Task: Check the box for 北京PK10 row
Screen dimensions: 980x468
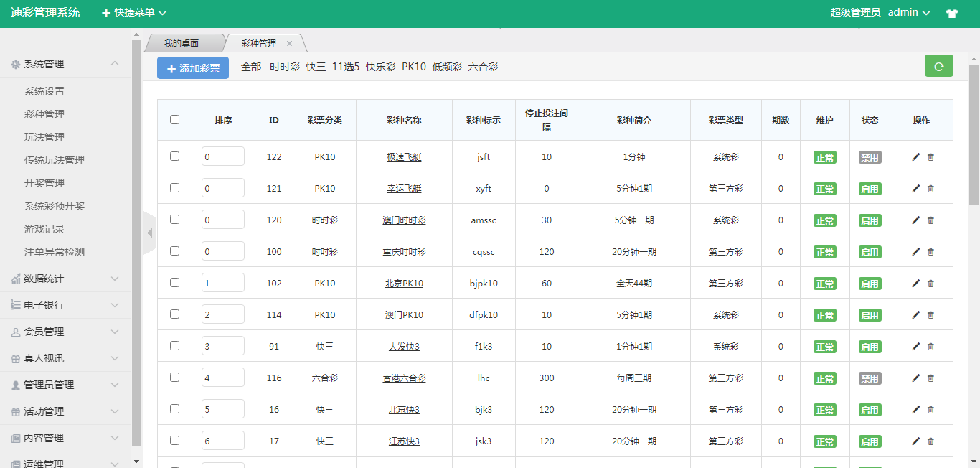Action: tap(174, 282)
